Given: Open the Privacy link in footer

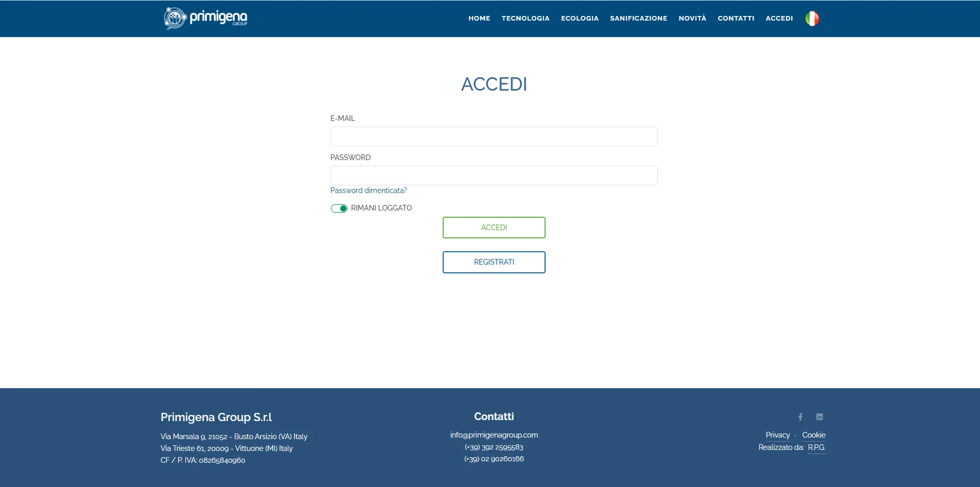Looking at the screenshot, I should coord(778,435).
